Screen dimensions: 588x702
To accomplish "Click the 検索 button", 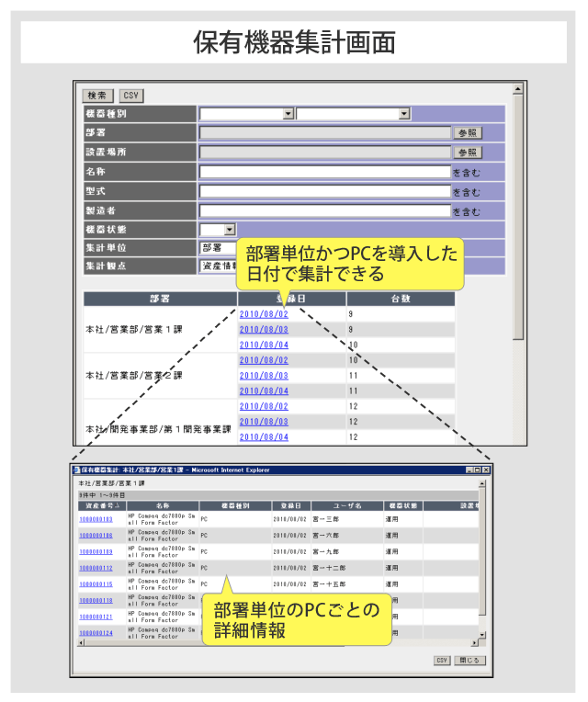I will click(x=97, y=96).
